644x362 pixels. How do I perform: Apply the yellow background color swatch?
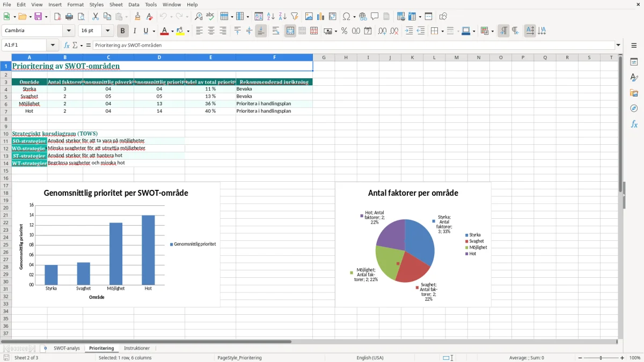pos(180,31)
